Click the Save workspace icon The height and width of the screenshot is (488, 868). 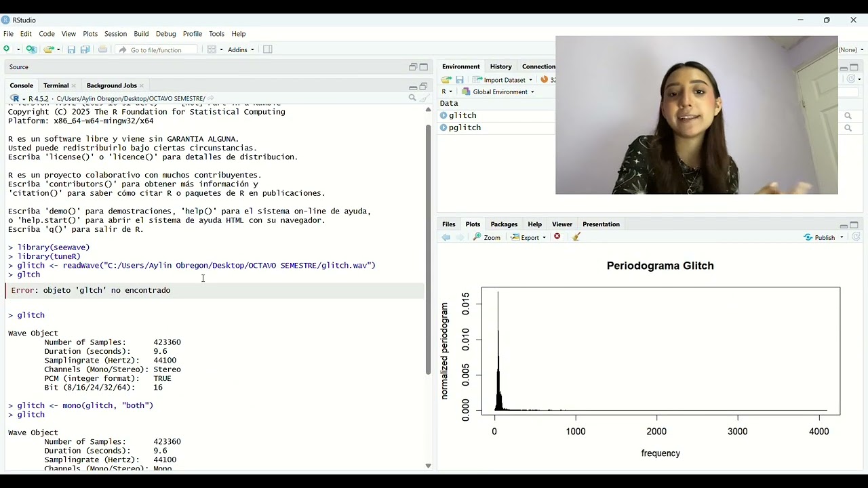[x=460, y=80]
